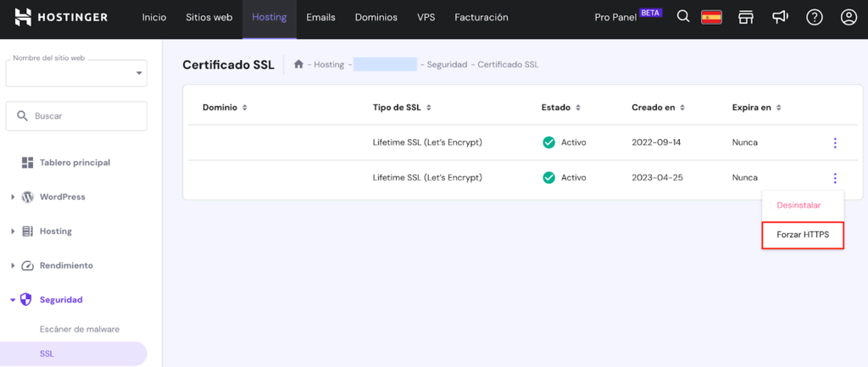The height and width of the screenshot is (367, 868).
Task: Select Forzar HTTPS from the context menu
Action: coord(803,235)
